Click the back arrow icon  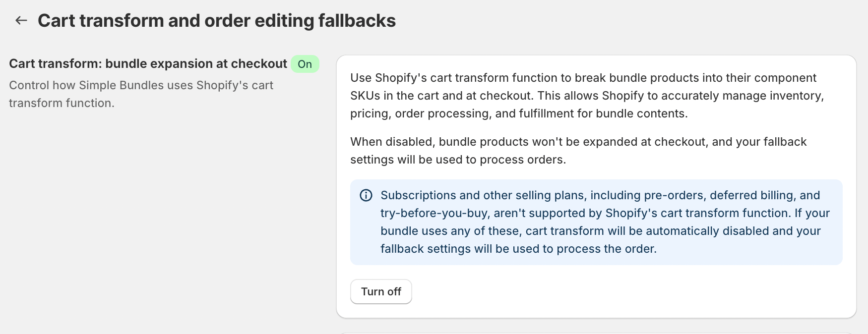coord(21,20)
